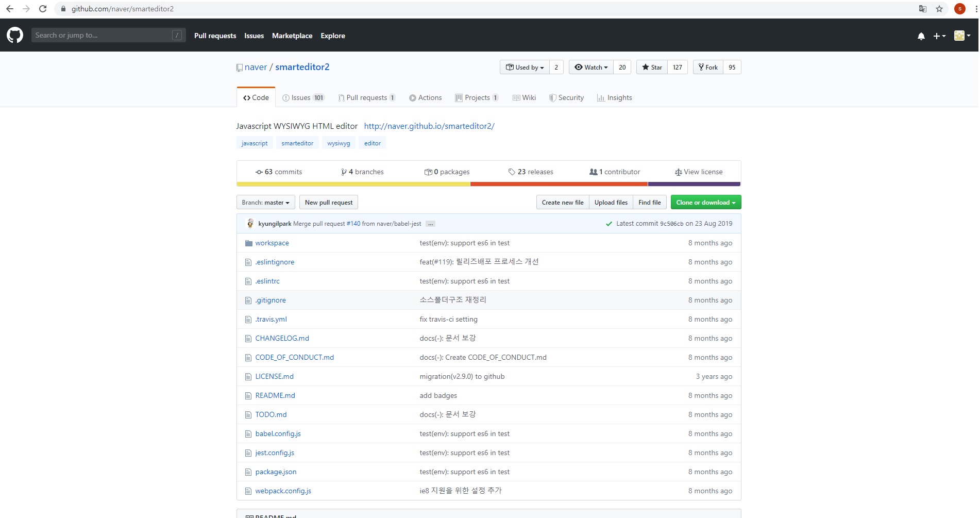Click the browser address bar URL
The image size is (980, 518).
[x=123, y=9]
